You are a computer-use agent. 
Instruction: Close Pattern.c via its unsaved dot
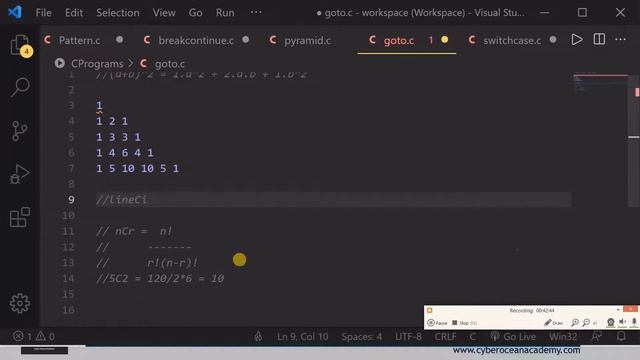coord(119,40)
